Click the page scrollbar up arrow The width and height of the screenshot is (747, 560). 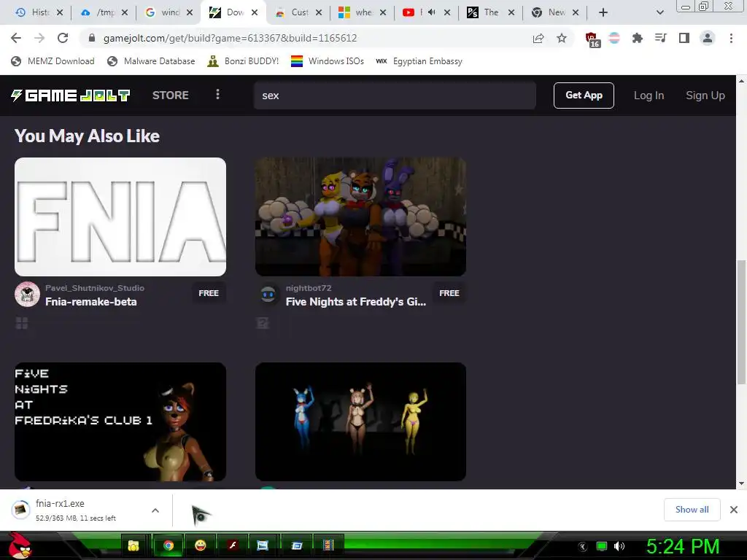pyautogui.click(x=741, y=81)
